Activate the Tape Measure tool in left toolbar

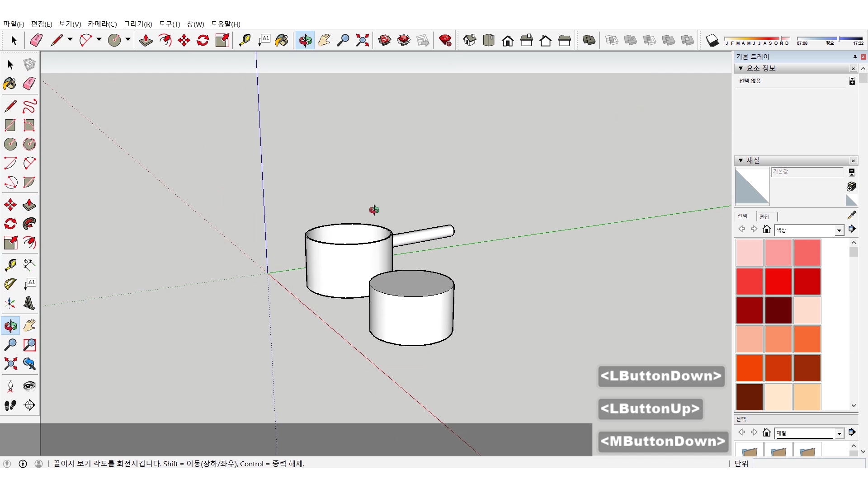click(10, 265)
